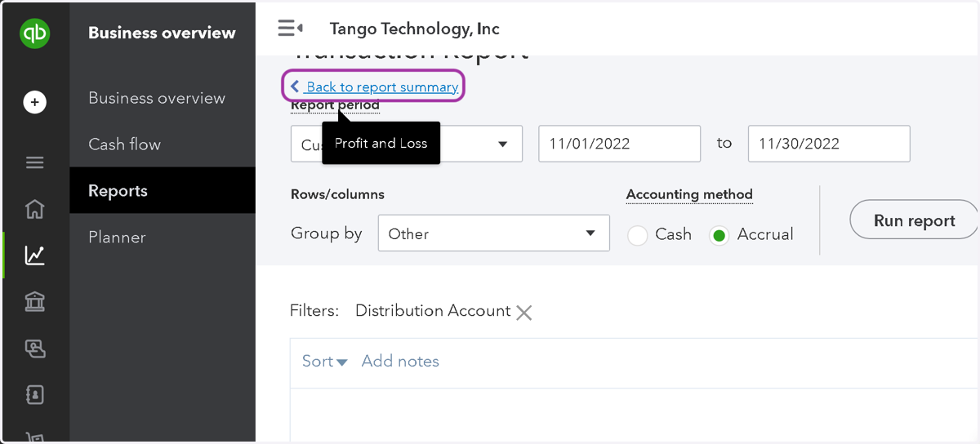Open the chart Business overview icon
980x444 pixels.
pyautogui.click(x=34, y=255)
